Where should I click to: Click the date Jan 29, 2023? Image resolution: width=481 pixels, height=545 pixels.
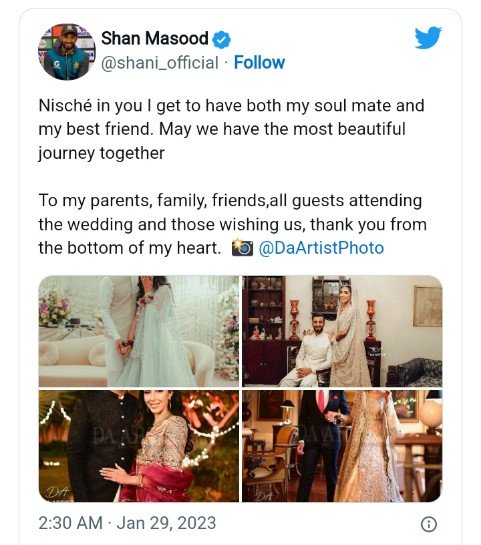pyautogui.click(x=166, y=523)
